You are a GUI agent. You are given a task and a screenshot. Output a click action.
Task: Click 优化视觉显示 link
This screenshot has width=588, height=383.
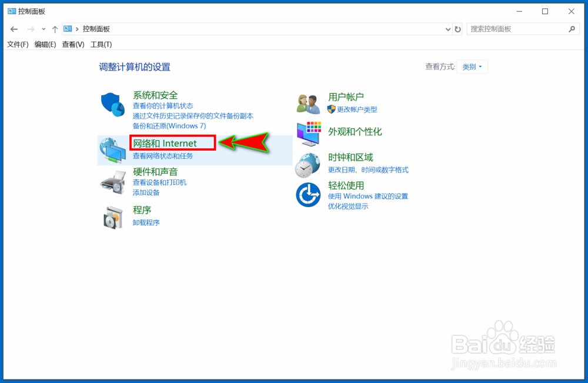[348, 207]
